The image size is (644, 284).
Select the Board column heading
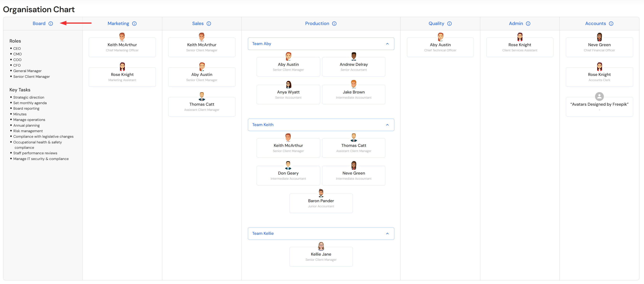tap(39, 23)
